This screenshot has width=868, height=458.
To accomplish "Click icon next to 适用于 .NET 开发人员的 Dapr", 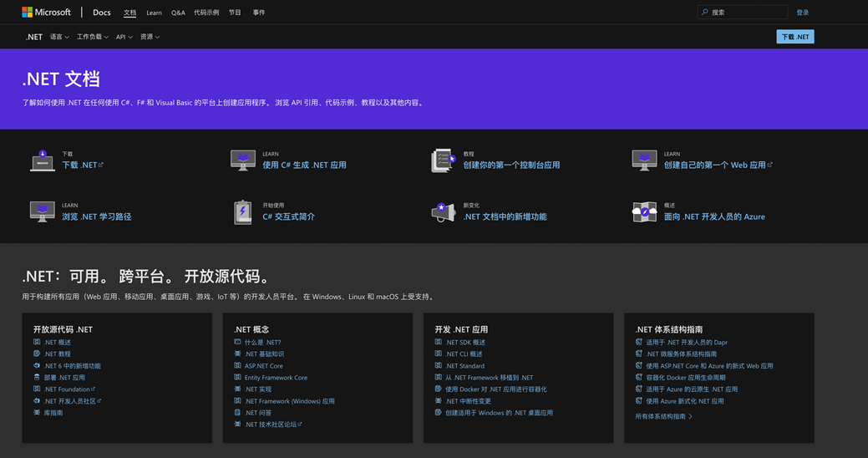I will click(x=639, y=343).
